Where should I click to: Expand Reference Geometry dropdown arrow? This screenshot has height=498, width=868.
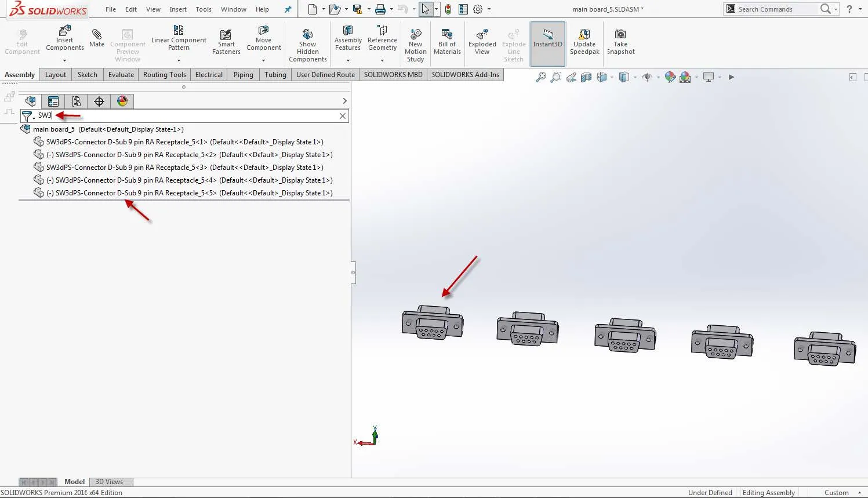tap(382, 60)
